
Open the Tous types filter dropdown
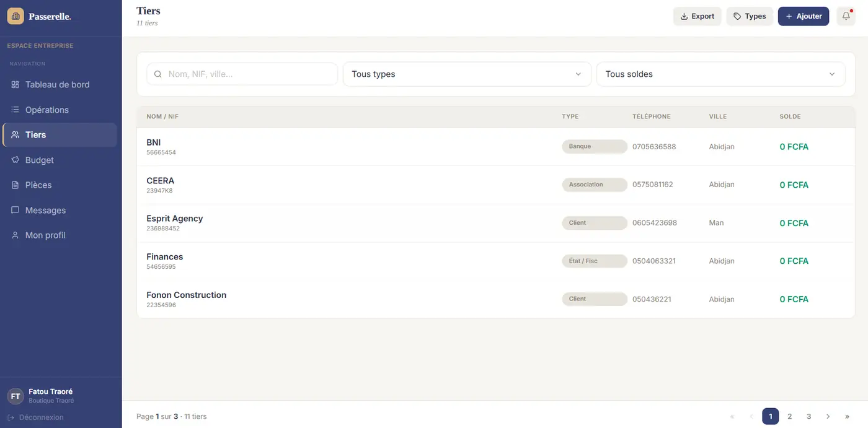tap(467, 74)
